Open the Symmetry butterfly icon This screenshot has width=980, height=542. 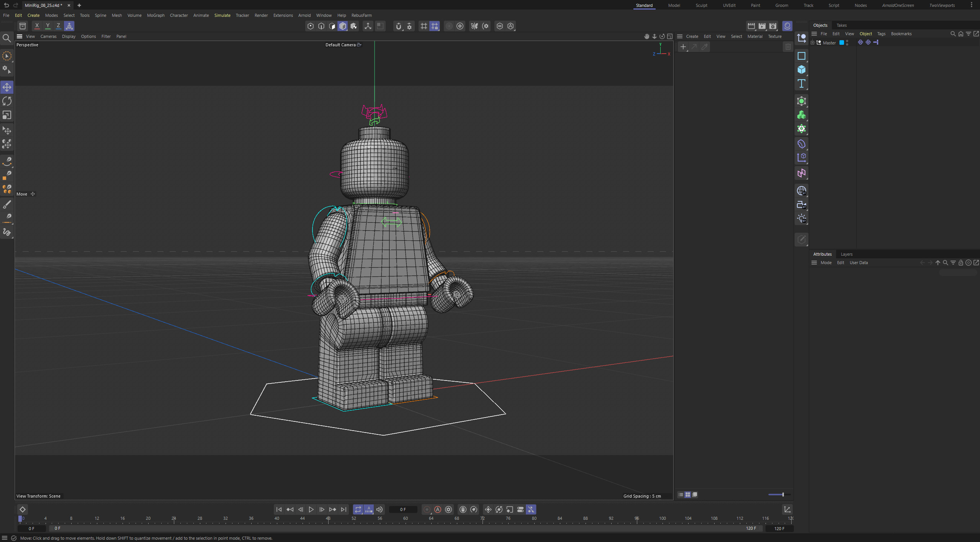(474, 26)
